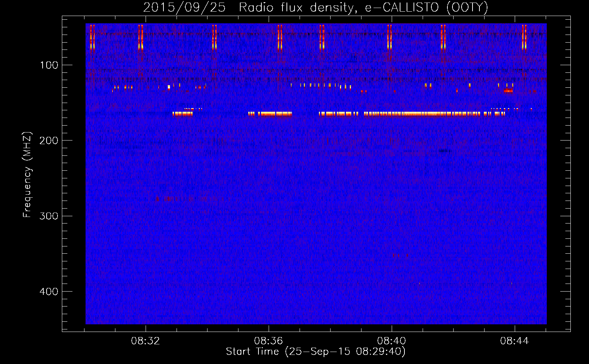Click the 200 frequency tick label
The height and width of the screenshot is (364, 589).
[49, 141]
